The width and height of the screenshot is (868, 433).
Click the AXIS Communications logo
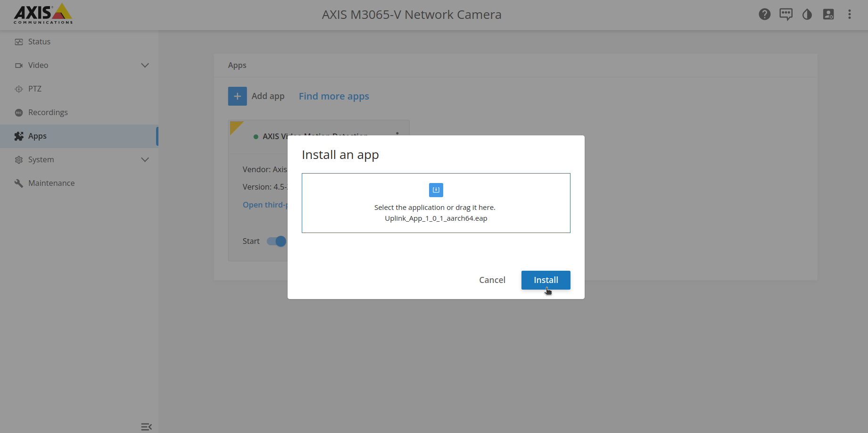coord(43,14)
